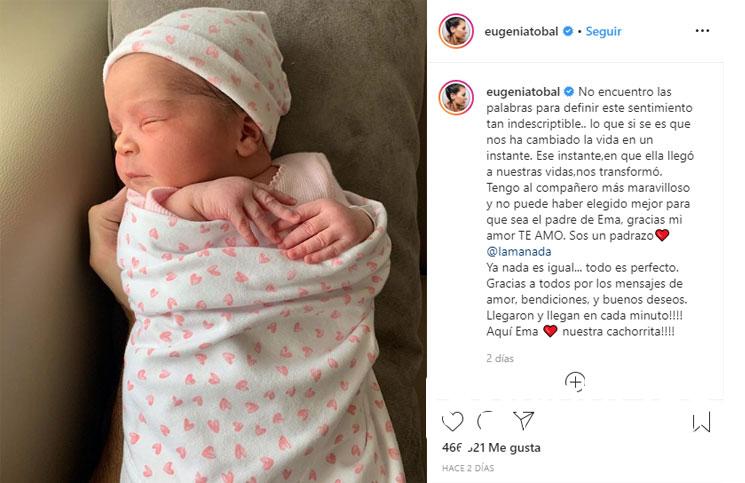Image resolution: width=745 pixels, height=483 pixels.
Task: Open the HACE 2 DÍAS timestamp
Action: [x=468, y=468]
